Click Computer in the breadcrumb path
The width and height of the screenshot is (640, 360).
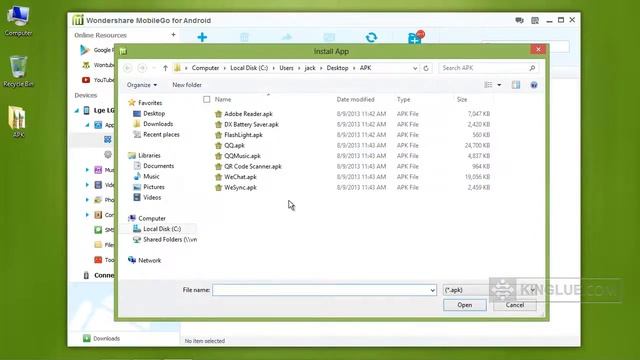tap(205, 68)
